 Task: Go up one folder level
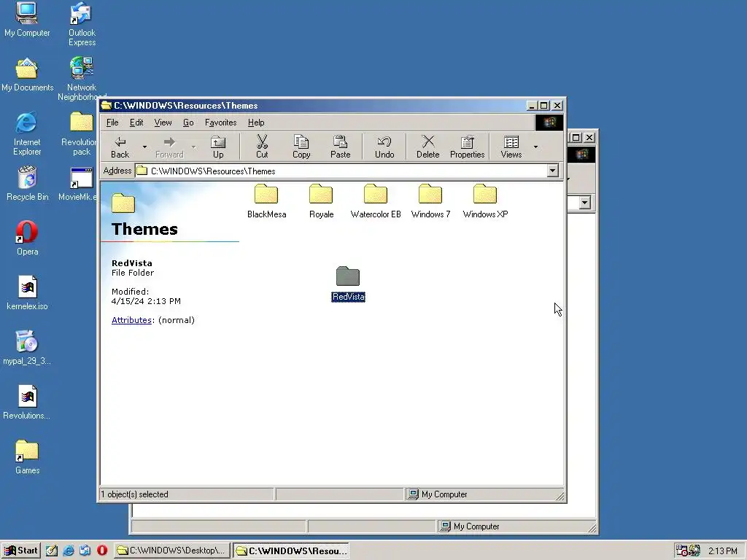click(218, 147)
